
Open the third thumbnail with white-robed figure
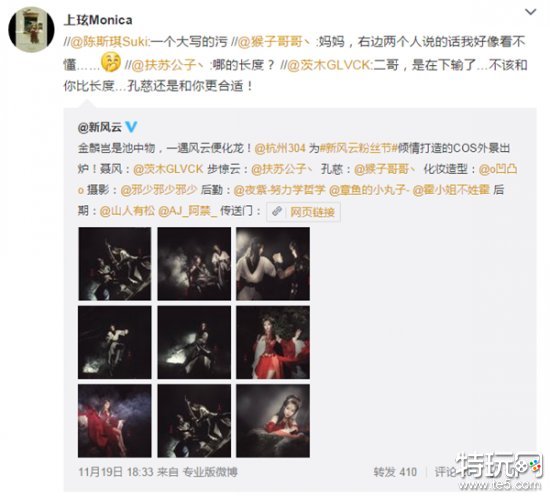[273, 264]
